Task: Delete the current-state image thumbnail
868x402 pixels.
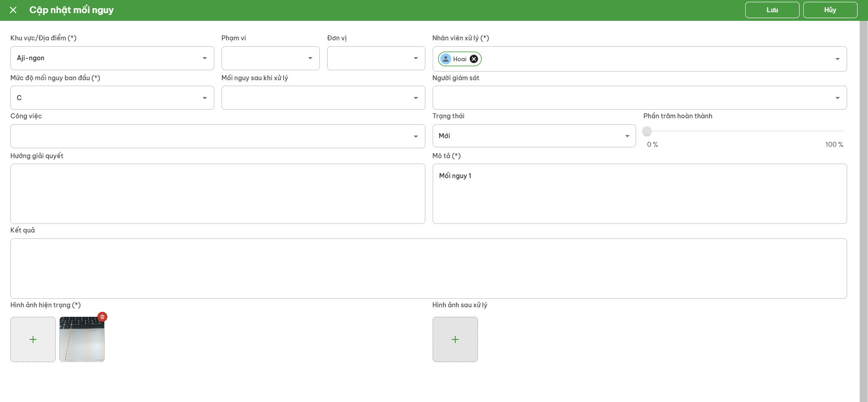Action: pos(102,317)
